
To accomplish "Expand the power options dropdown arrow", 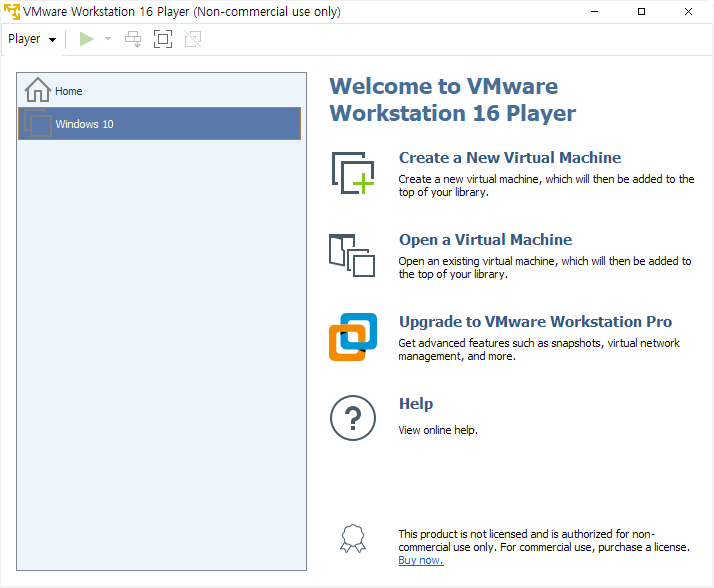I will (108, 39).
